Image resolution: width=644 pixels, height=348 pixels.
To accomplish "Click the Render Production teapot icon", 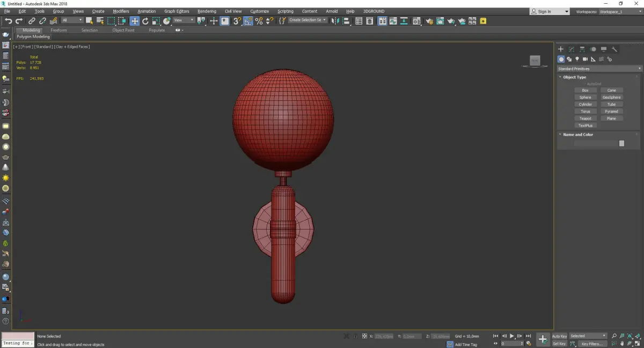I will point(451,21).
